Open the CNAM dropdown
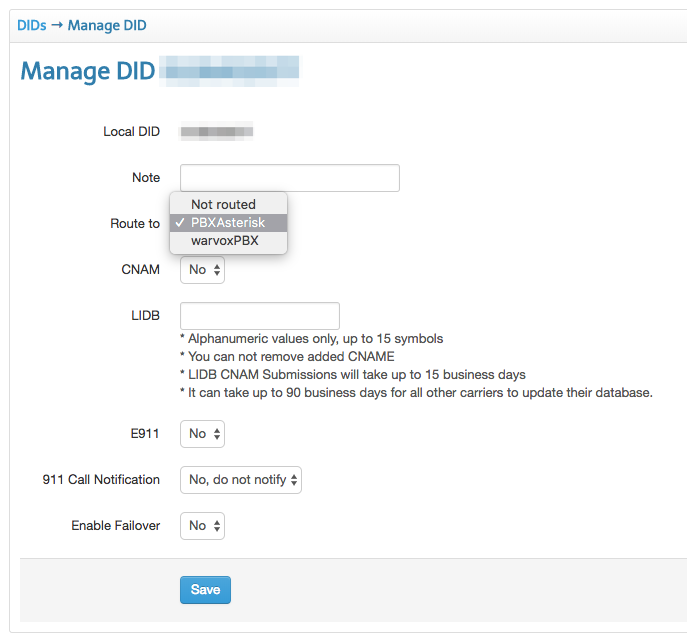Image resolution: width=687 pixels, height=634 pixels. (x=202, y=269)
